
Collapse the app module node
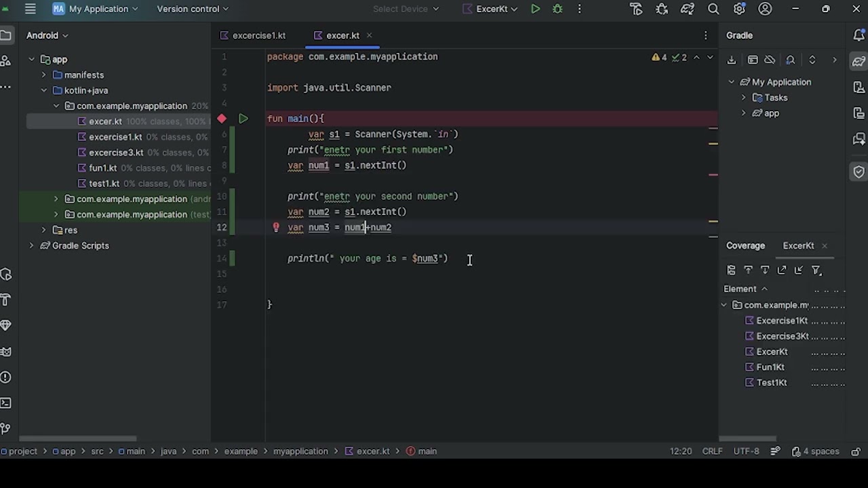point(31,60)
